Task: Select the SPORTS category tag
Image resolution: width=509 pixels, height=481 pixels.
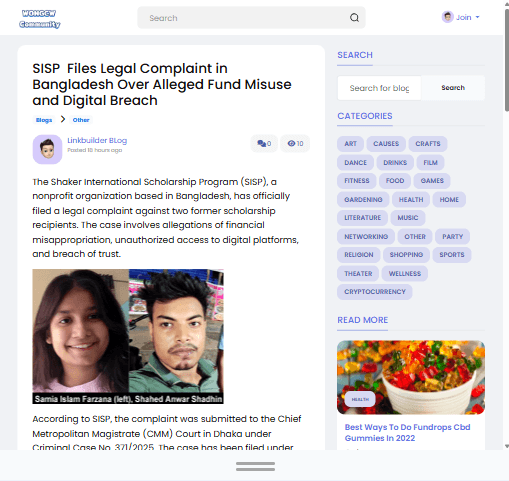Action: [x=452, y=255]
